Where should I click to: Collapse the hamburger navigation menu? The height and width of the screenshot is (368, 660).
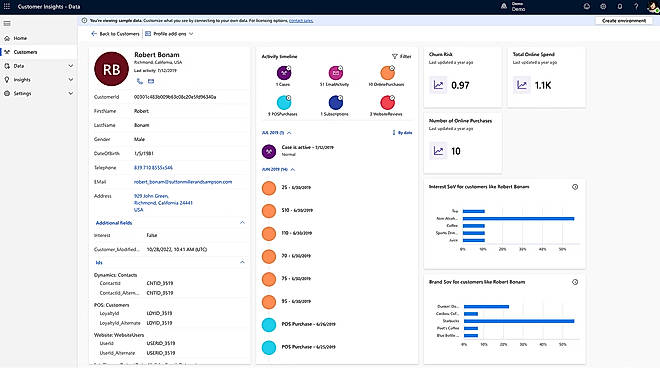coord(7,24)
